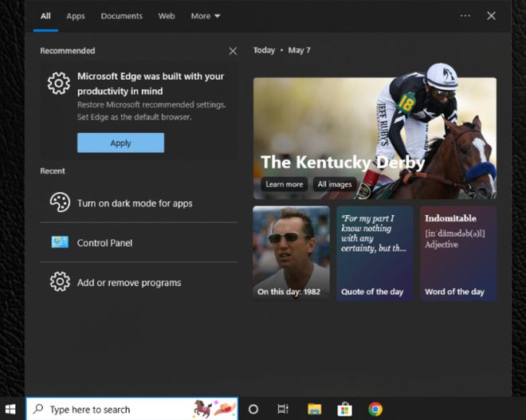Click the gear icon for Add or remove programs

pos(60,281)
